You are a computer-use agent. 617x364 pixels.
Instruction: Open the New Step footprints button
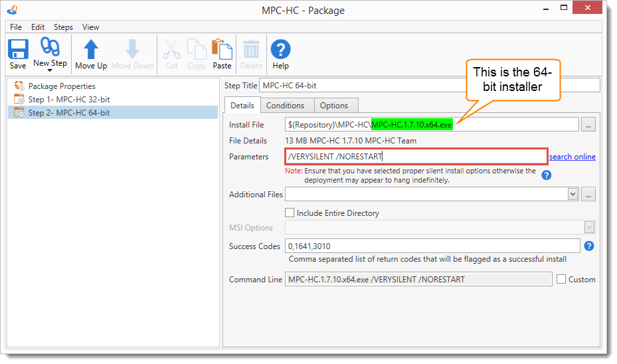[x=50, y=47]
